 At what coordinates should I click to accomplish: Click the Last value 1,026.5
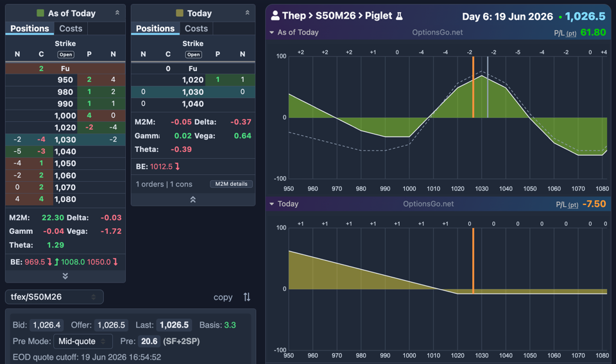pos(174,325)
